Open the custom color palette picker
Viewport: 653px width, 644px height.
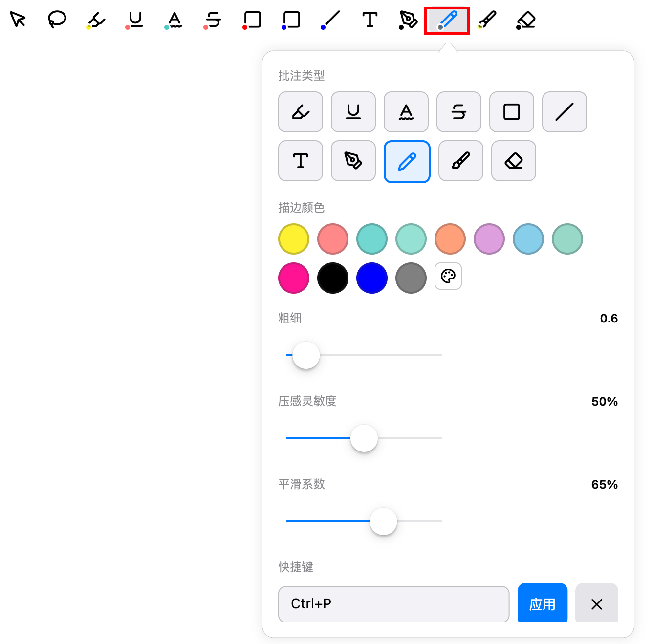tap(448, 276)
